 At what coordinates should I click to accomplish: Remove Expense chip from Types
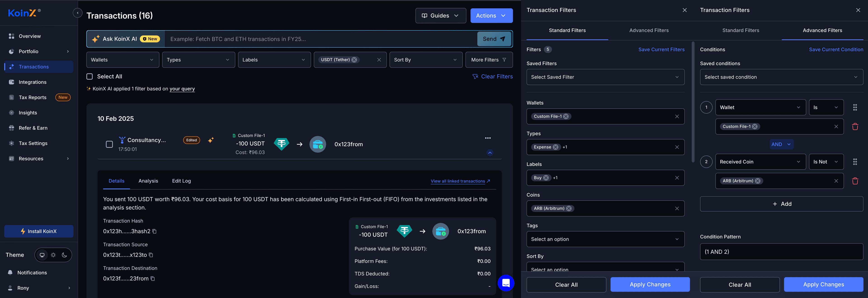click(x=555, y=147)
